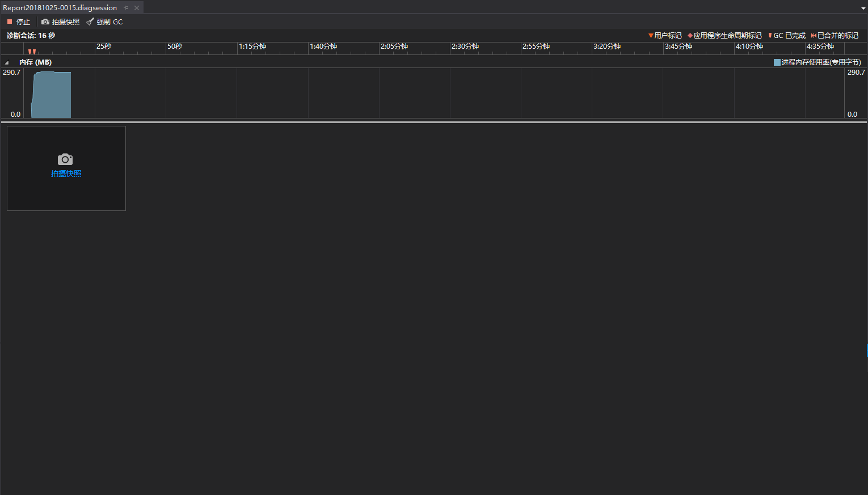Click the 2:30分钟 timeline tick label
Image resolution: width=868 pixels, height=495 pixels.
[x=465, y=46]
